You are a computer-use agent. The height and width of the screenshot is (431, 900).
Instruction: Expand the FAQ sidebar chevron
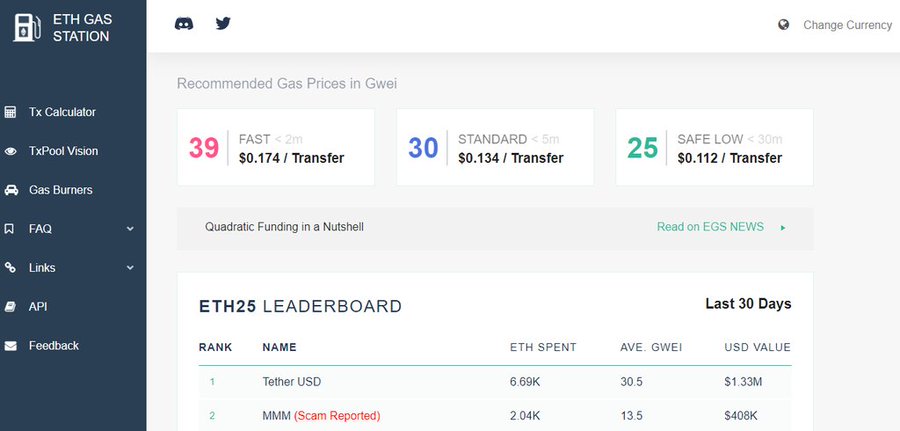click(x=130, y=228)
